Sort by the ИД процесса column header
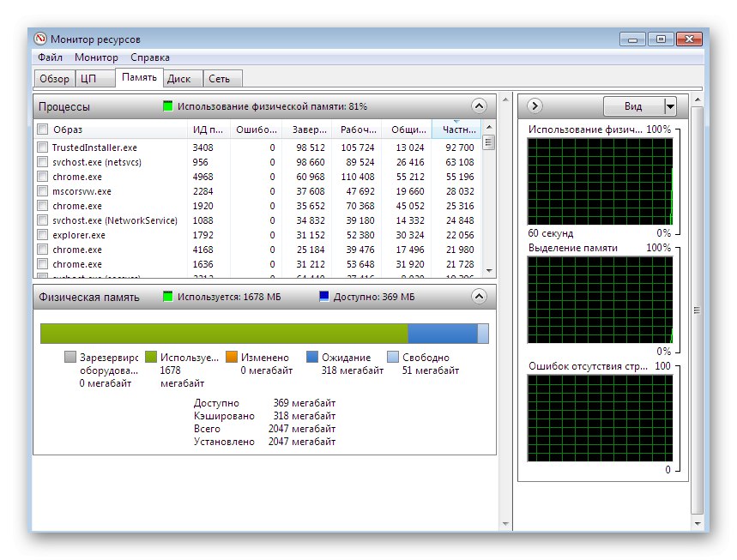Image resolution: width=737 pixels, height=560 pixels. tap(208, 129)
